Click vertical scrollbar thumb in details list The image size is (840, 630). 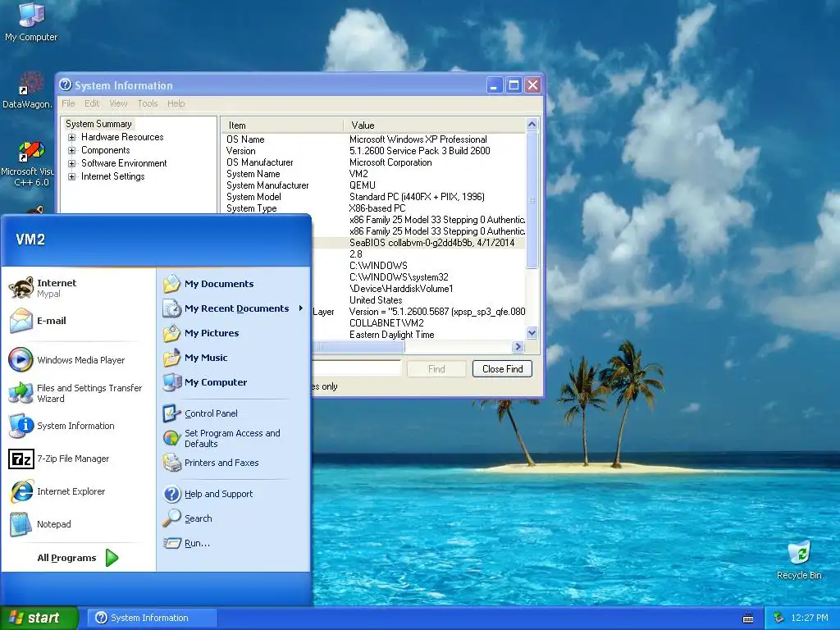click(x=532, y=200)
